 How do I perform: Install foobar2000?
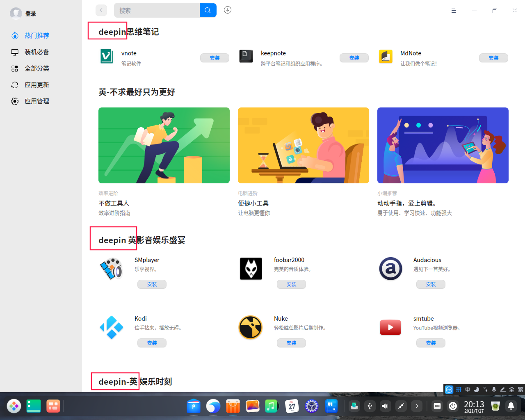pos(291,285)
